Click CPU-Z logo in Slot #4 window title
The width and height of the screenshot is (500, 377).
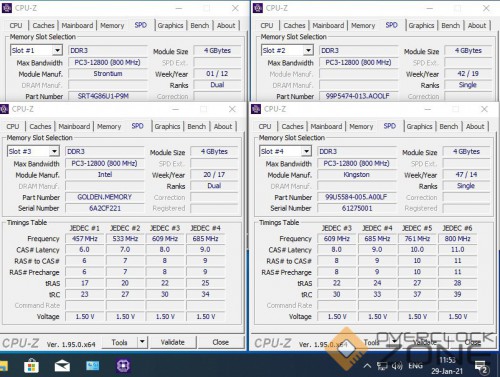click(256, 109)
